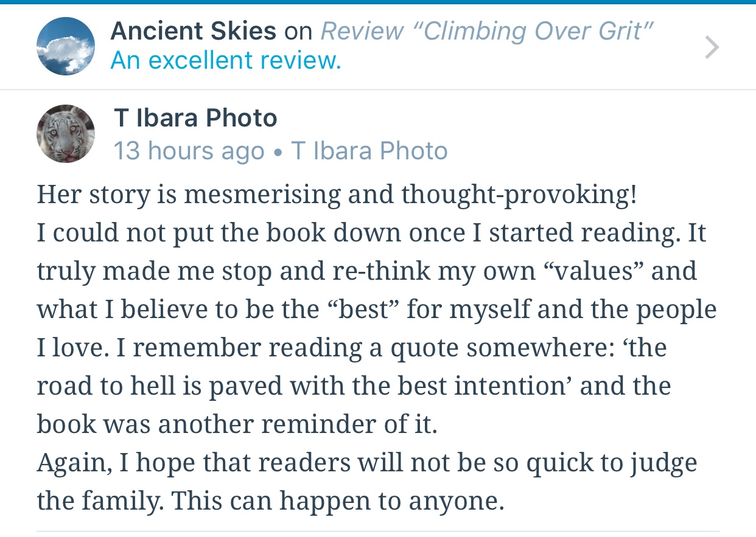
Task: Select the "An excellent review." comment snippet
Action: tap(226, 60)
